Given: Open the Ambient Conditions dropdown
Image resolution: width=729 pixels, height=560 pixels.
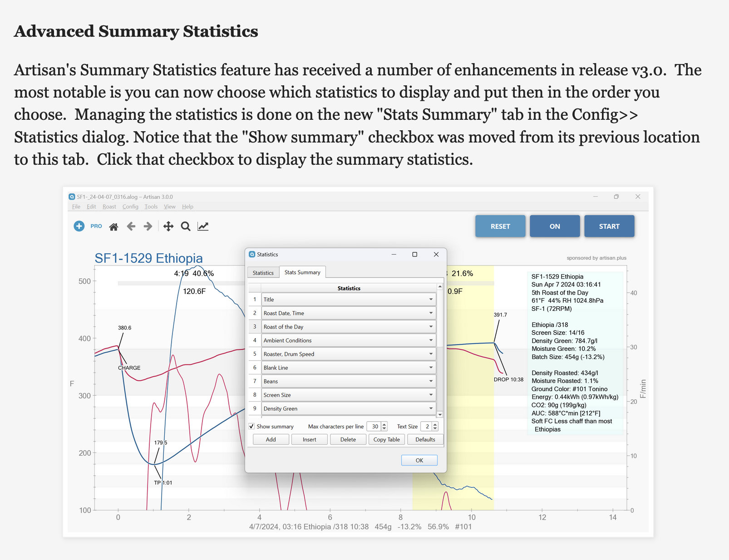Looking at the screenshot, I should [x=430, y=340].
